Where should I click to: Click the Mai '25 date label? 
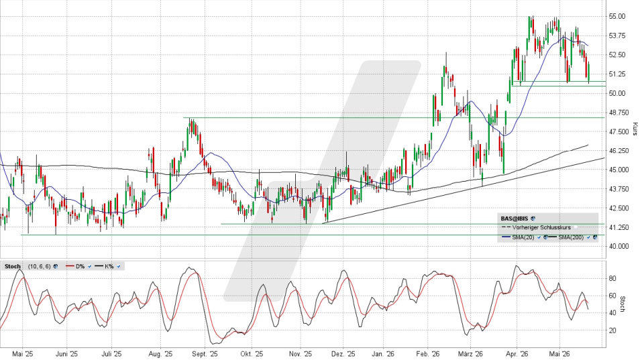tap(22, 354)
